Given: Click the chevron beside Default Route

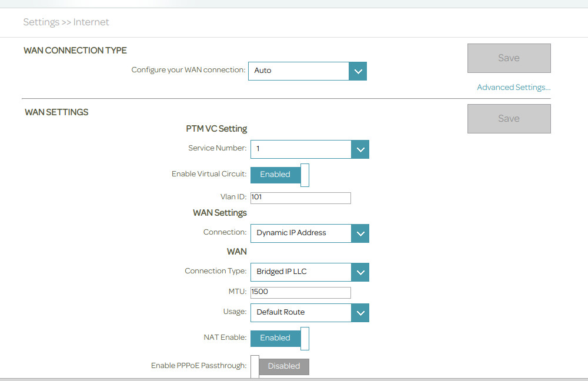Looking at the screenshot, I should (x=360, y=312).
